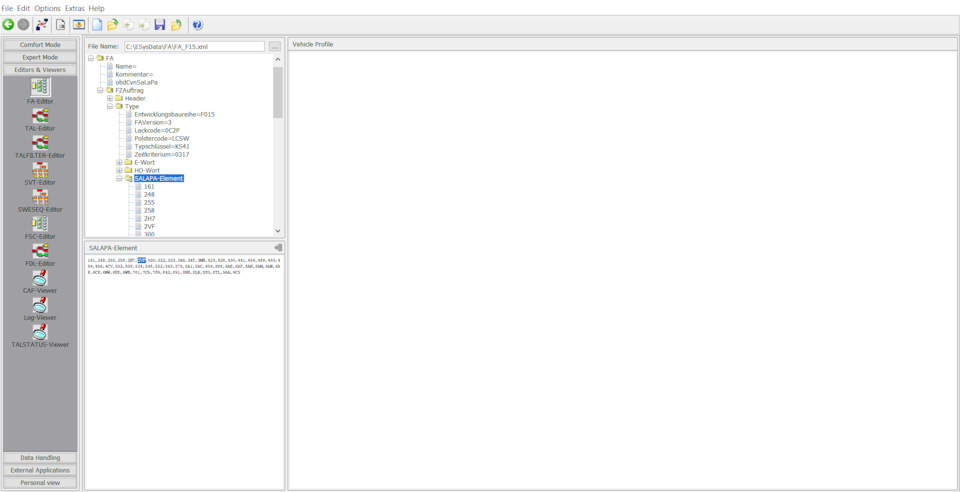Create a new file with blank page icon
Screen dimensions: 960x492
click(x=97, y=25)
